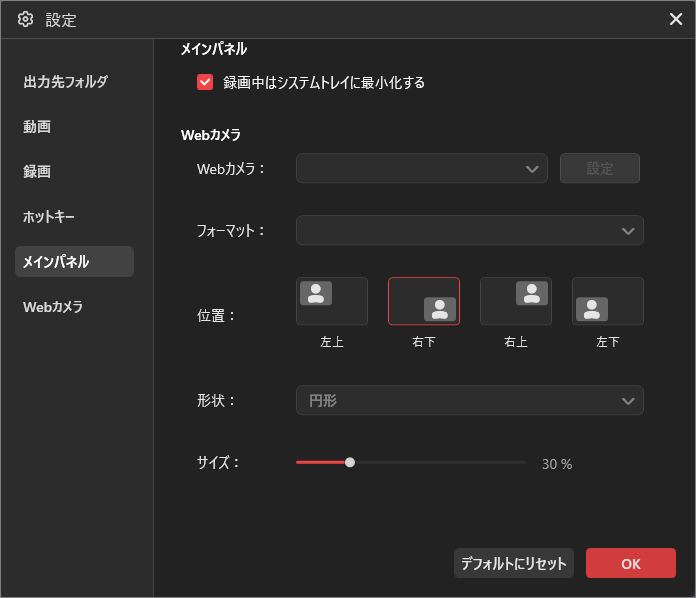
Task: Confirm settings with the OK button
Action: 631,563
